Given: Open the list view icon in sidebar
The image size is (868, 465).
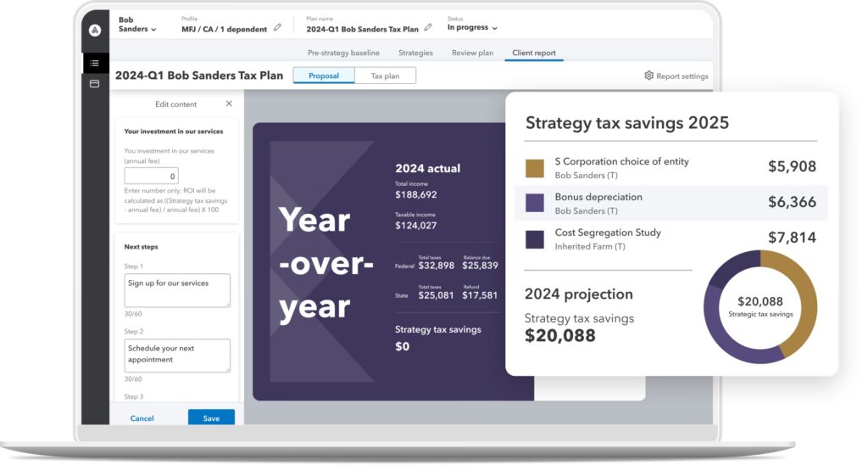Looking at the screenshot, I should 95,63.
